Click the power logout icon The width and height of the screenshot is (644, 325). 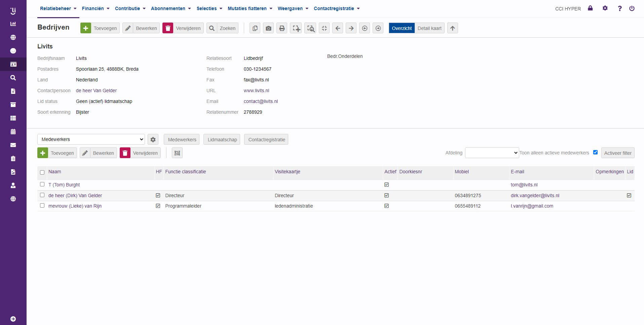click(x=632, y=8)
